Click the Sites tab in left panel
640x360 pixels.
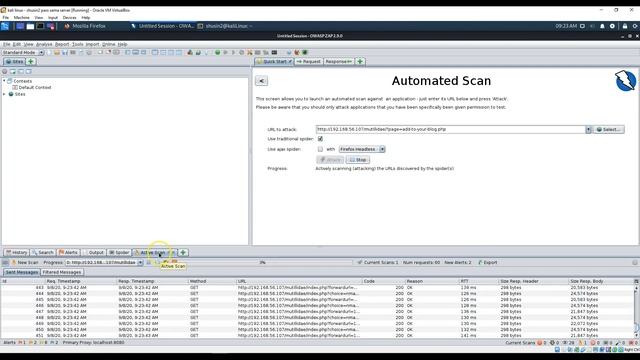click(14, 62)
